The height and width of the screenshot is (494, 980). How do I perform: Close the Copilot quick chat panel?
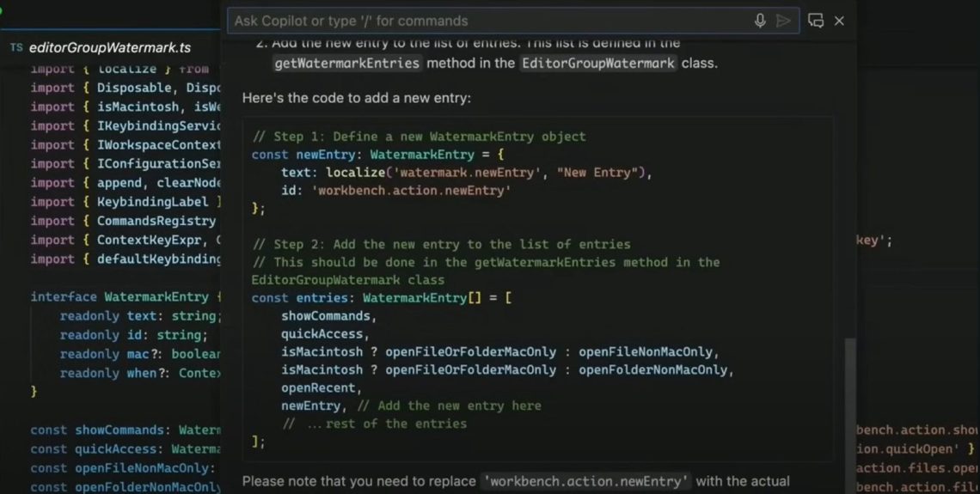pos(839,21)
